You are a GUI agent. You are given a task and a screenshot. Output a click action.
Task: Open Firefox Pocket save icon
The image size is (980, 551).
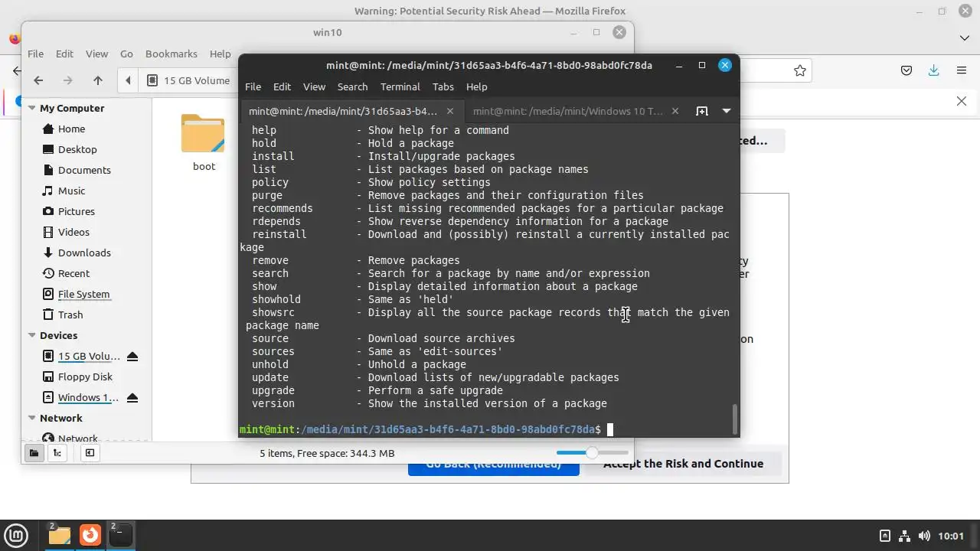pyautogui.click(x=906, y=70)
